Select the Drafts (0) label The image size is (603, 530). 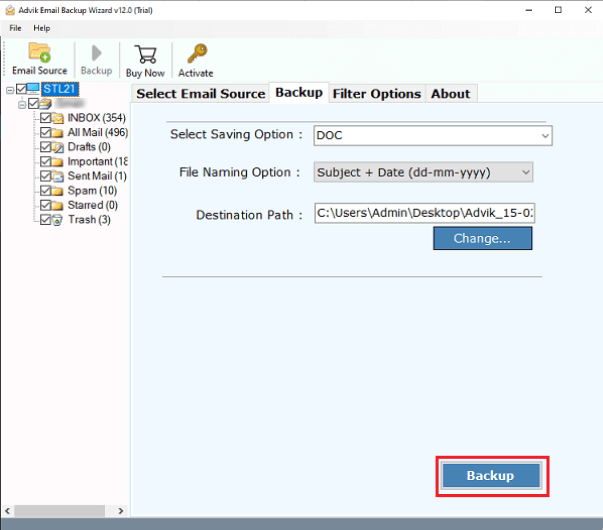(89, 147)
